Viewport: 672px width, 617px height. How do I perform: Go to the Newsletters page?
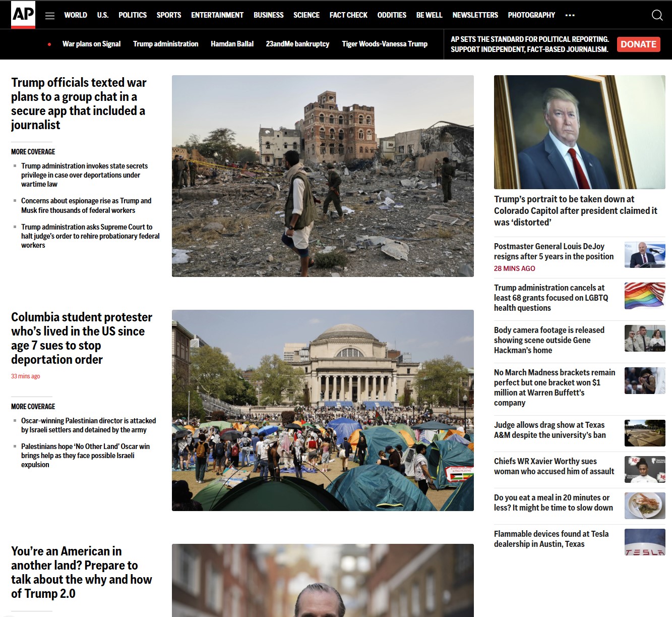(475, 15)
